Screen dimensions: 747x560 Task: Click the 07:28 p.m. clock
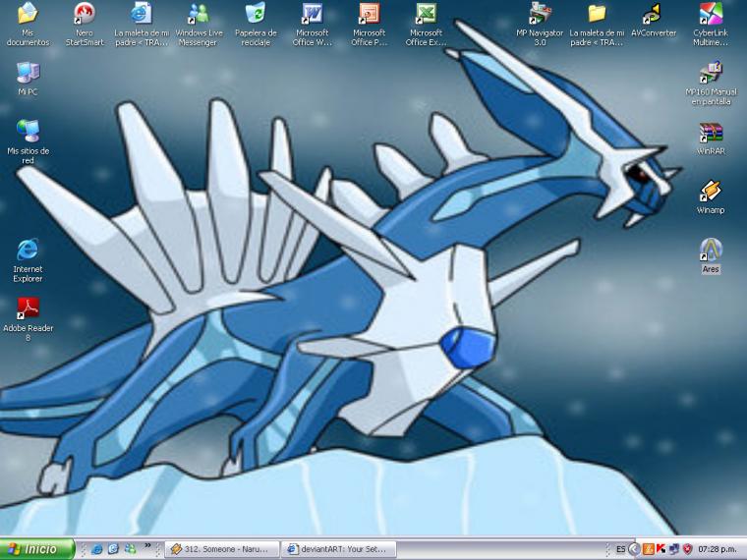click(x=717, y=549)
